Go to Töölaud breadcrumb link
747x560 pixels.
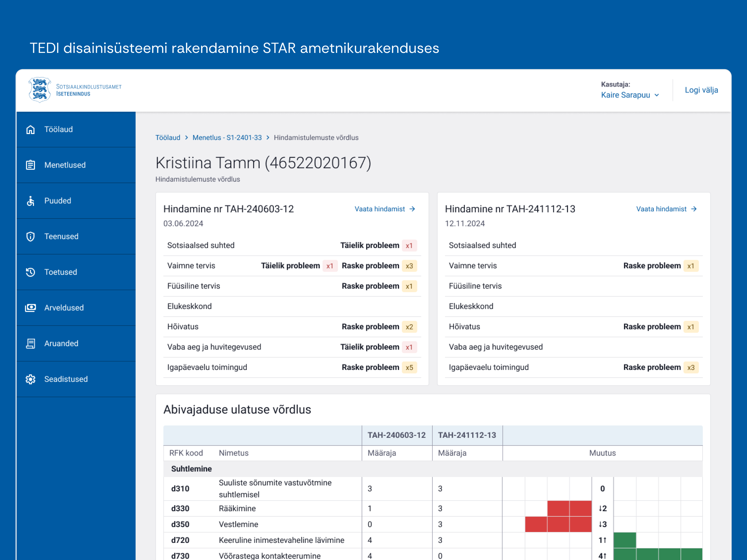168,138
